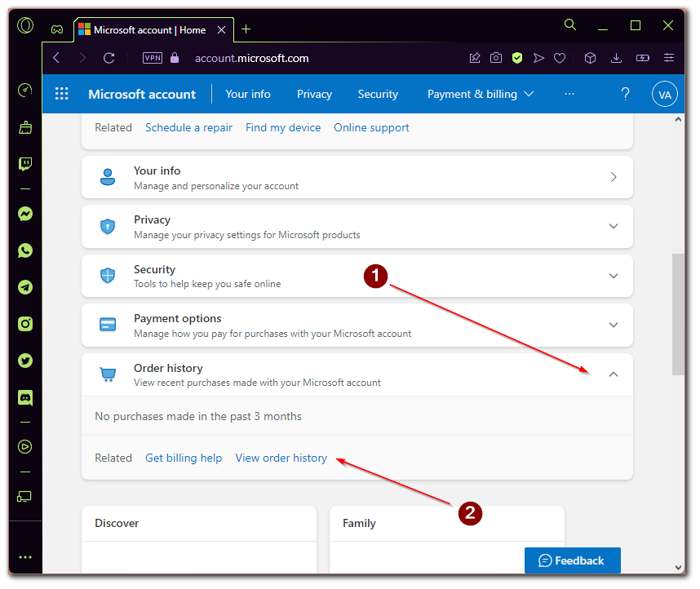Screen dimensions: 700x589
Task: Switch to Microsoft account Home tab
Action: tap(148, 30)
